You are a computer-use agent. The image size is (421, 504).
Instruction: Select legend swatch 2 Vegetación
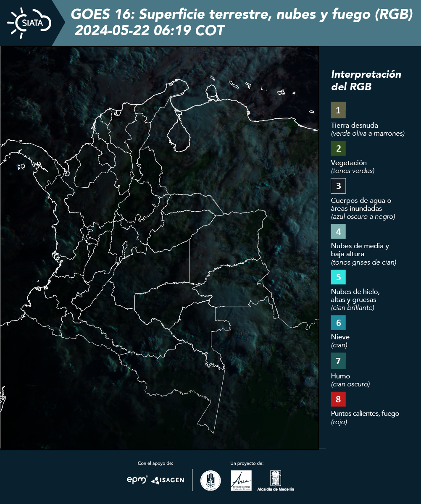[x=338, y=148]
